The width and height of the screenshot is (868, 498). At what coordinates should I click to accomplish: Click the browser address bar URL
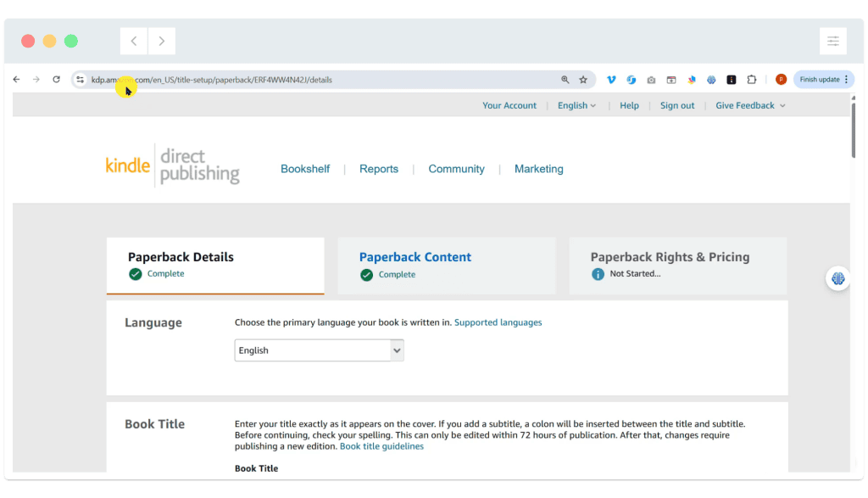tap(211, 80)
